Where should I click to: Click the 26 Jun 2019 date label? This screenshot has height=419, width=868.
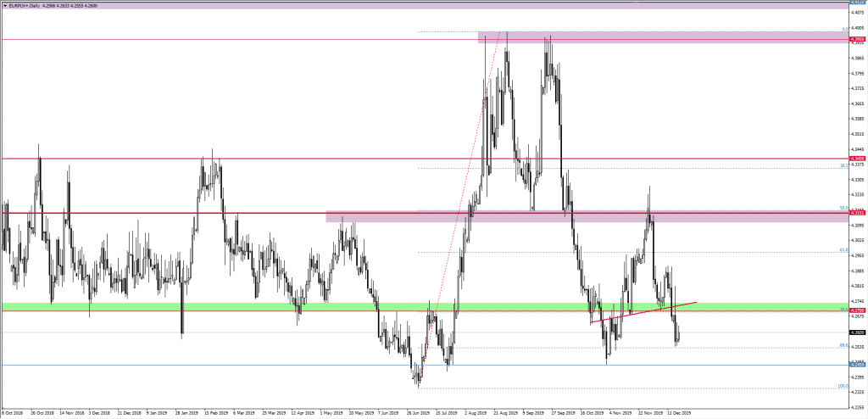tap(418, 413)
